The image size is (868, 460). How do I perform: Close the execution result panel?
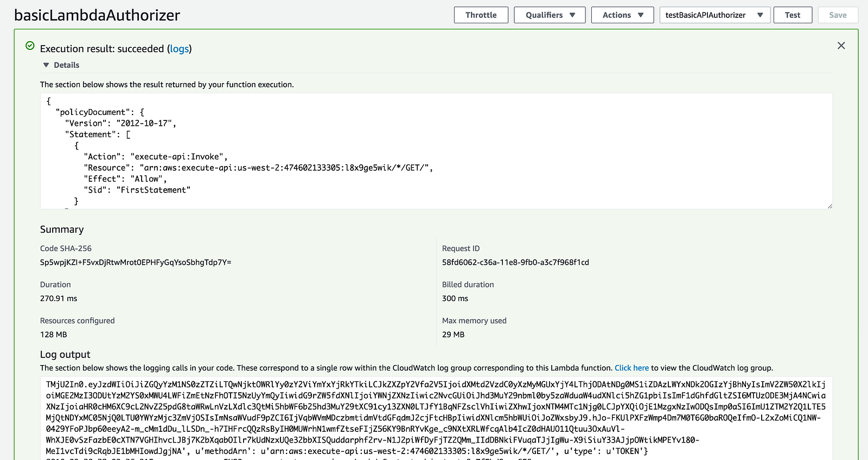[841, 46]
